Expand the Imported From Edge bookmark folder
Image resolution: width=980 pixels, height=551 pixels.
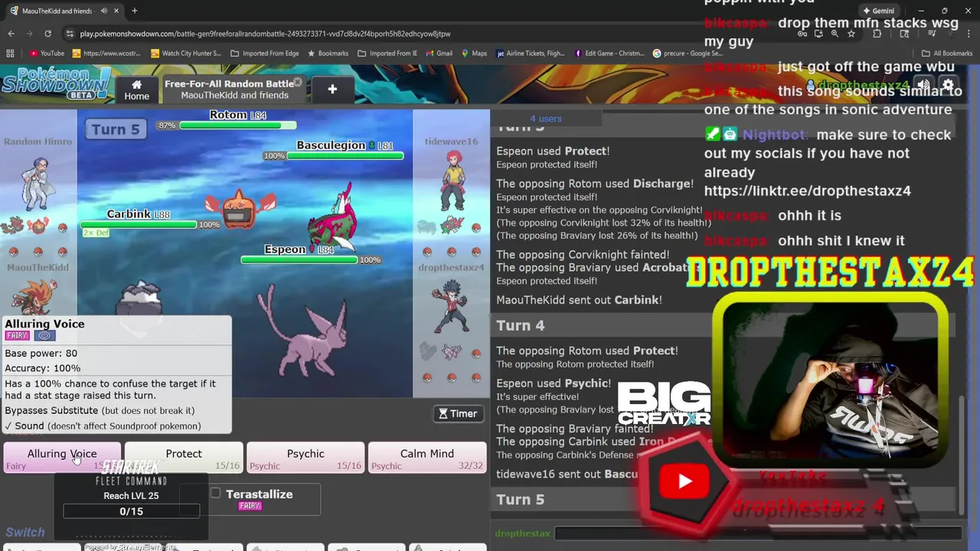coord(265,54)
